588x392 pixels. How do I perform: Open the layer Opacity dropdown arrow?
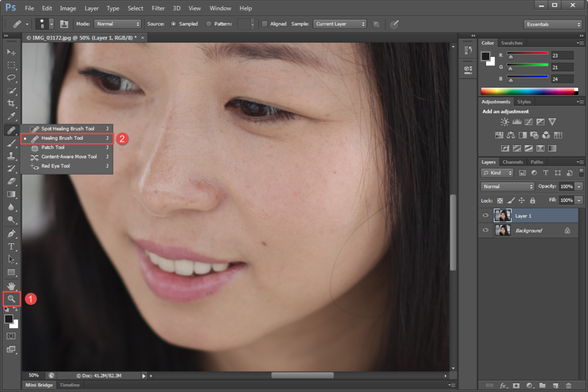pyautogui.click(x=579, y=186)
